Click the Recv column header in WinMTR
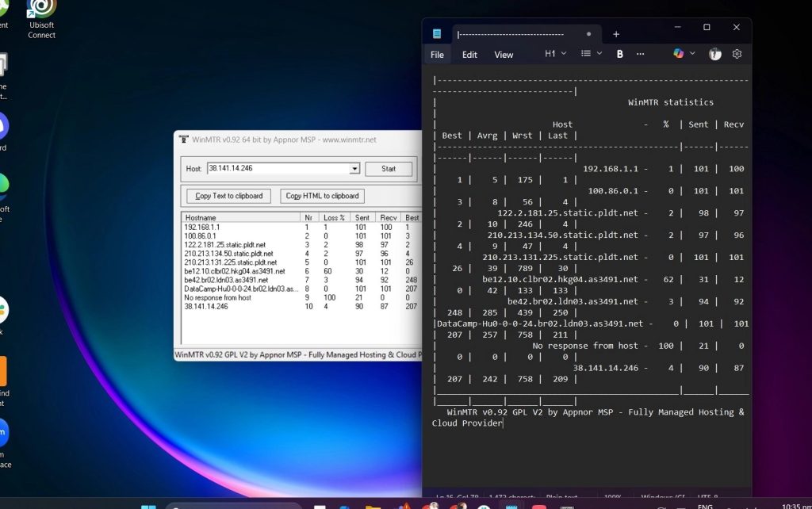This screenshot has width=812, height=509. 388,217
